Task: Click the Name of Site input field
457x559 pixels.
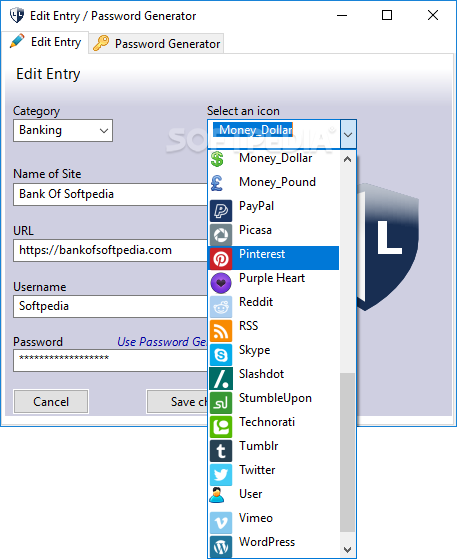Action: coord(111,194)
